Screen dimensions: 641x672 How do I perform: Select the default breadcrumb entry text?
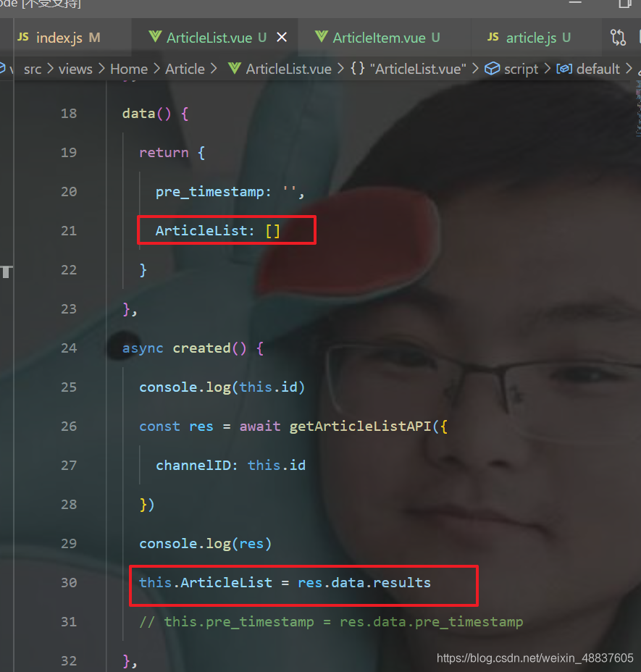point(600,69)
